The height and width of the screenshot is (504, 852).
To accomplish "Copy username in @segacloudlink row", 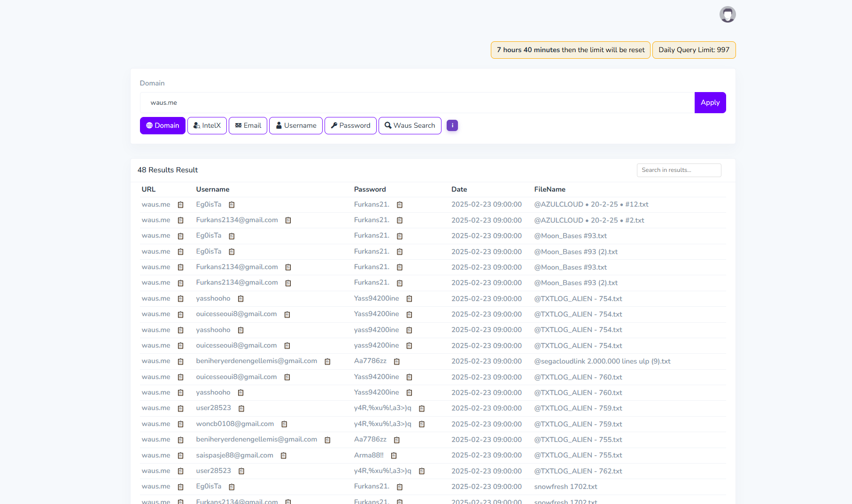I will pos(328,362).
